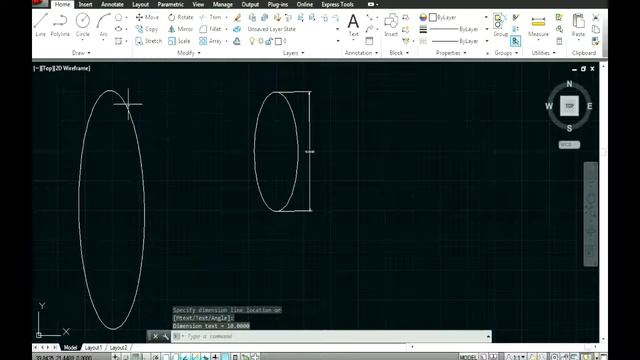
Task: Select the Circle tool
Action: tap(83, 24)
